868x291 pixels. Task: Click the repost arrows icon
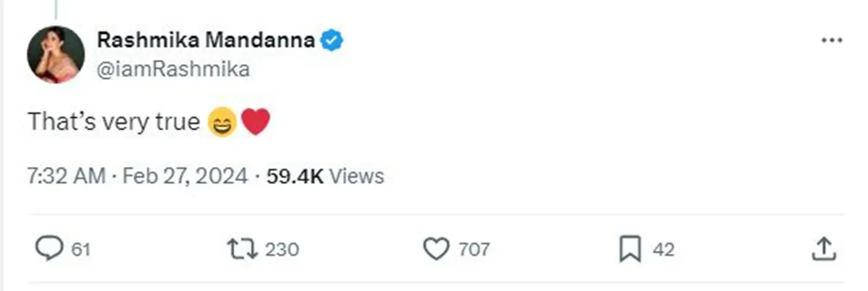tap(242, 249)
